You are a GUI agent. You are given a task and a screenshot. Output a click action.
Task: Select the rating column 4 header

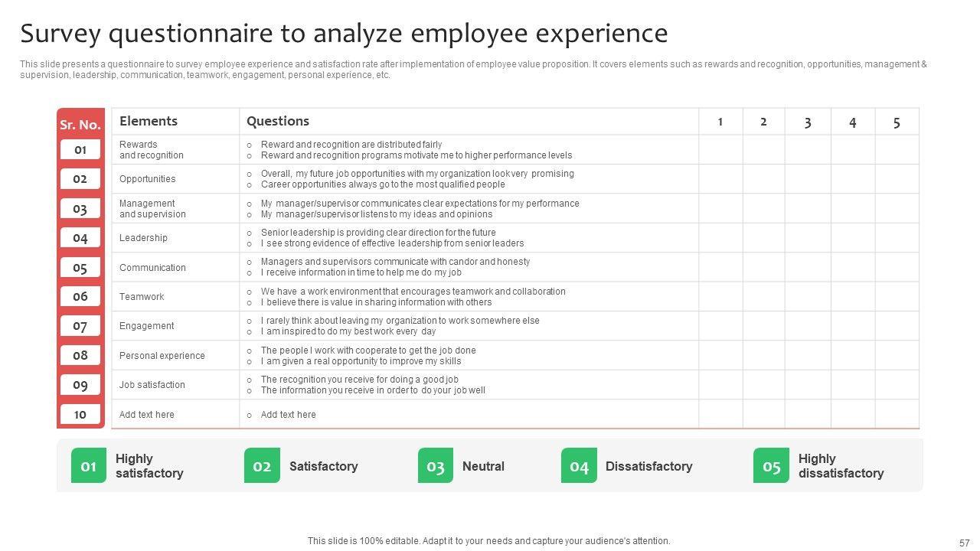[x=852, y=122]
